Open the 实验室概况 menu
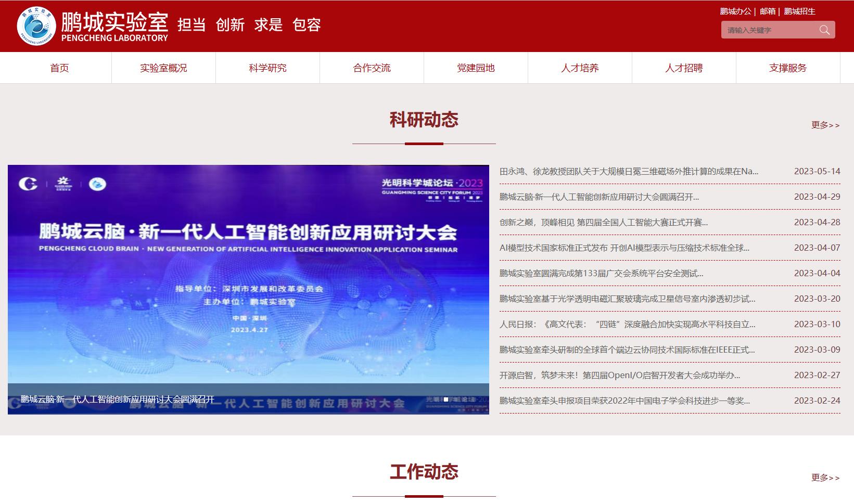The image size is (854, 504). click(163, 68)
